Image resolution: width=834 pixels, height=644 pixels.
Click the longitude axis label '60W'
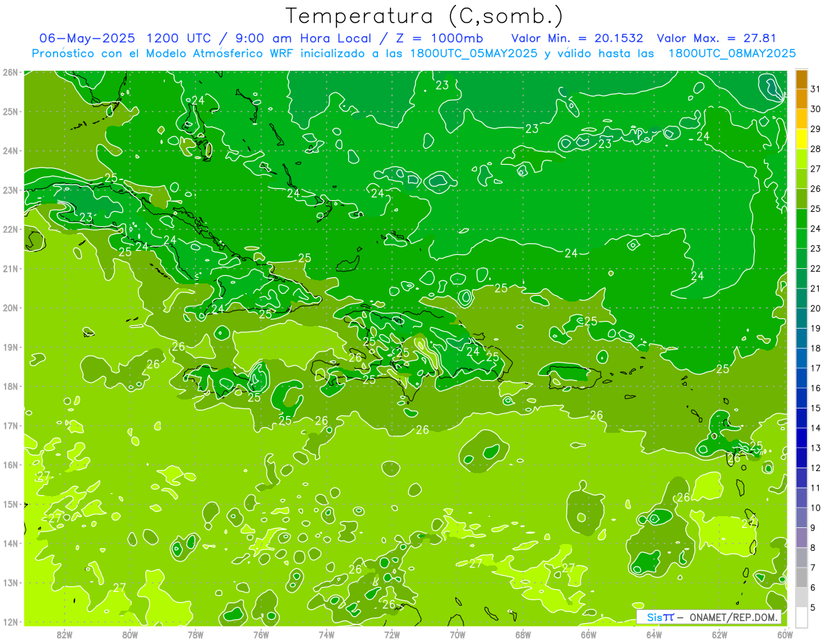coord(785,634)
